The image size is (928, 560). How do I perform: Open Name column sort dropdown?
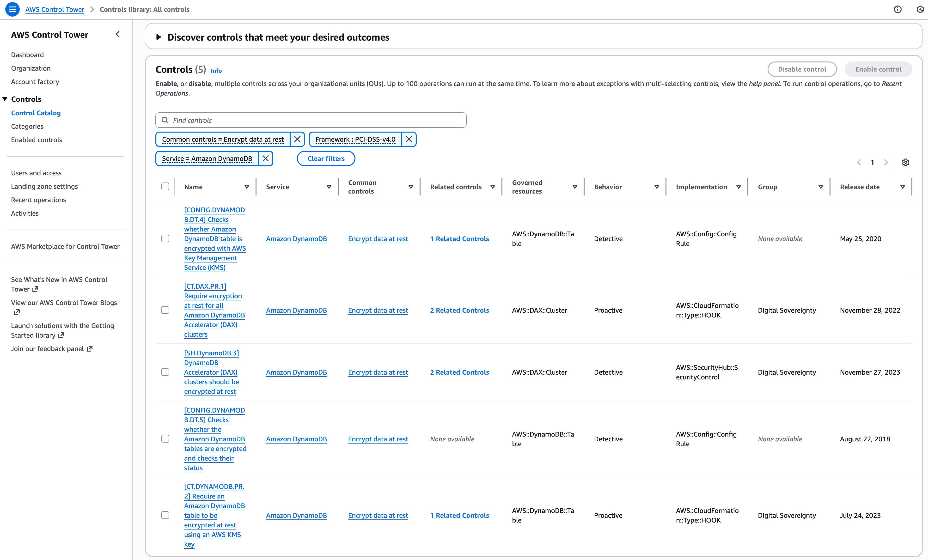tap(247, 187)
